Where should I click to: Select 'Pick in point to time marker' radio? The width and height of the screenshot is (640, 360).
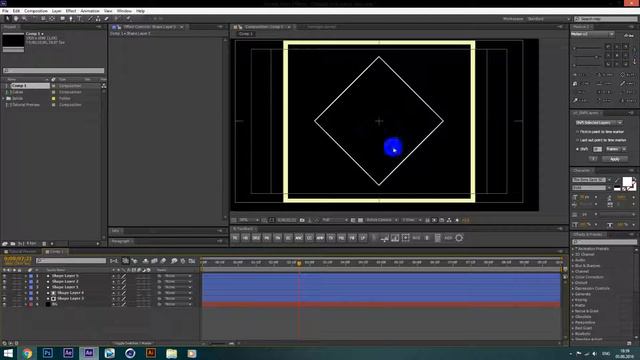point(578,132)
